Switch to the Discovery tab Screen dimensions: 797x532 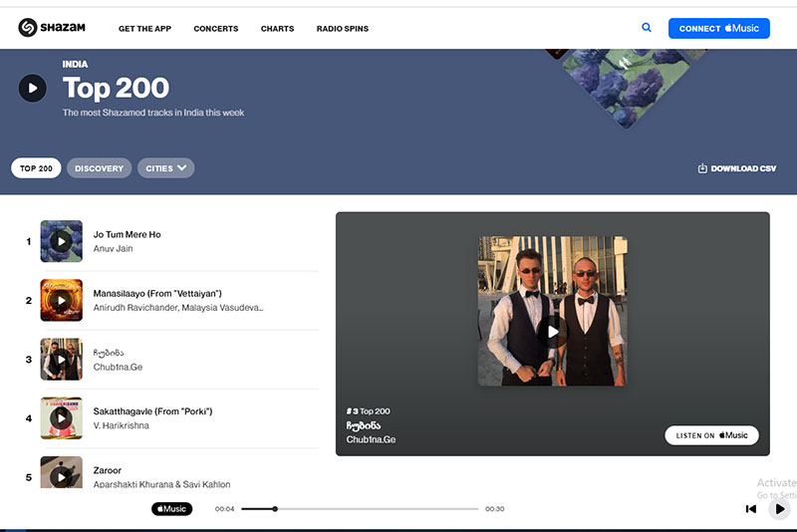pyautogui.click(x=99, y=168)
